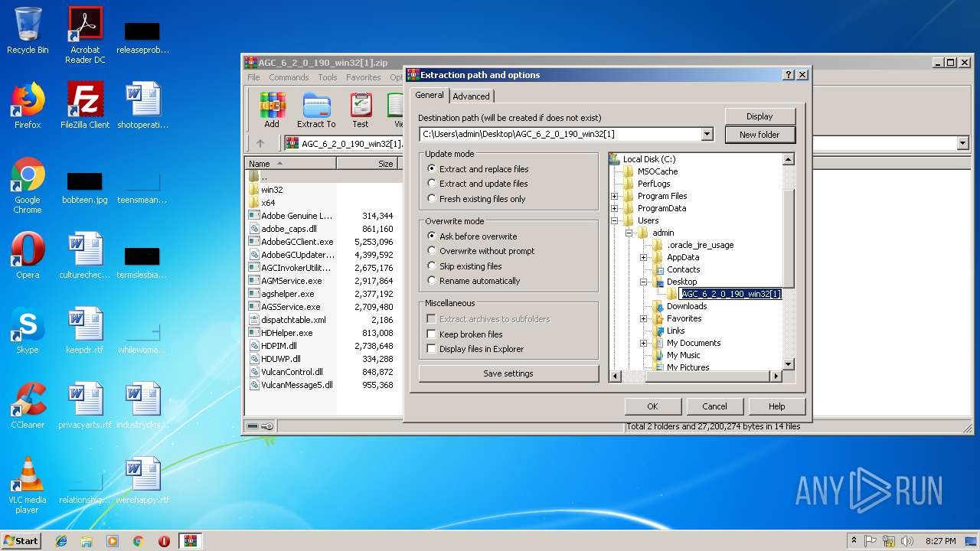
Task: Expand the AppData folder in the tree
Action: click(x=644, y=257)
